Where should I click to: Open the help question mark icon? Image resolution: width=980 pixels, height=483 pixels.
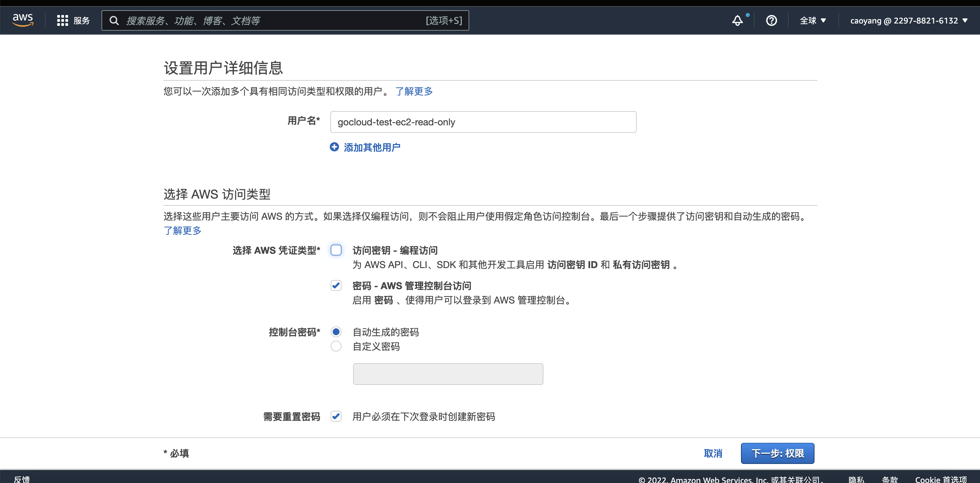771,20
